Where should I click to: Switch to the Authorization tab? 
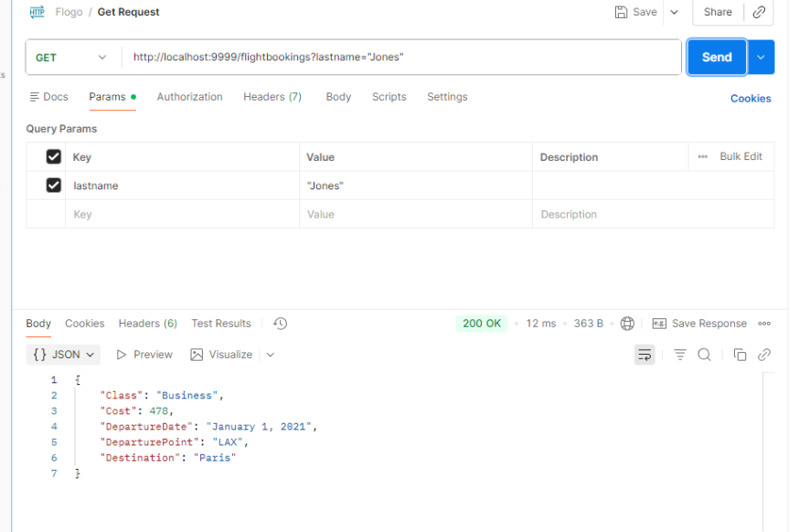tap(189, 97)
